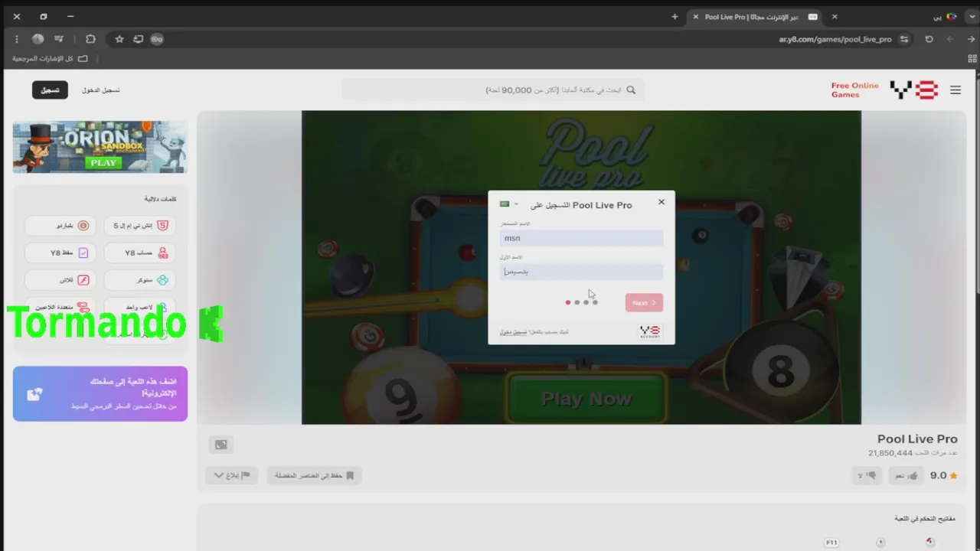Click the Y8 logo
The image size is (980, 551).
[x=914, y=90]
